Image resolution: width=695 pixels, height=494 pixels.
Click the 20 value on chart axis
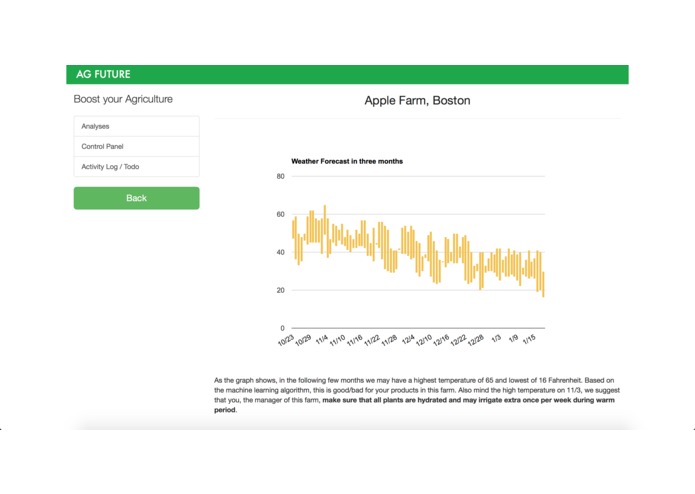point(281,290)
